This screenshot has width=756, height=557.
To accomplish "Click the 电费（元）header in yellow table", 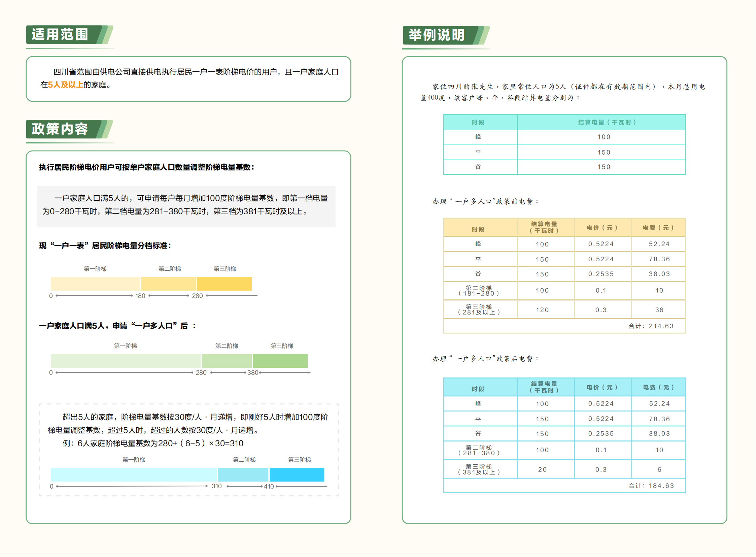I will 659,228.
